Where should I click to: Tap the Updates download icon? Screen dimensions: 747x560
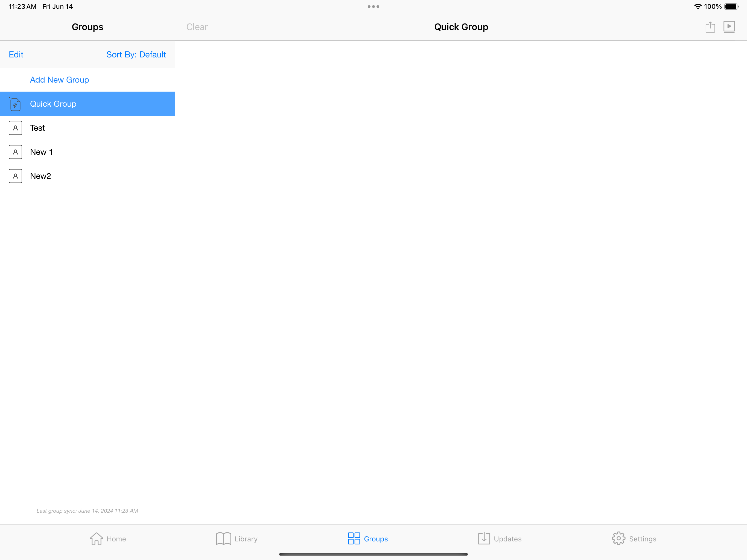[484, 538]
